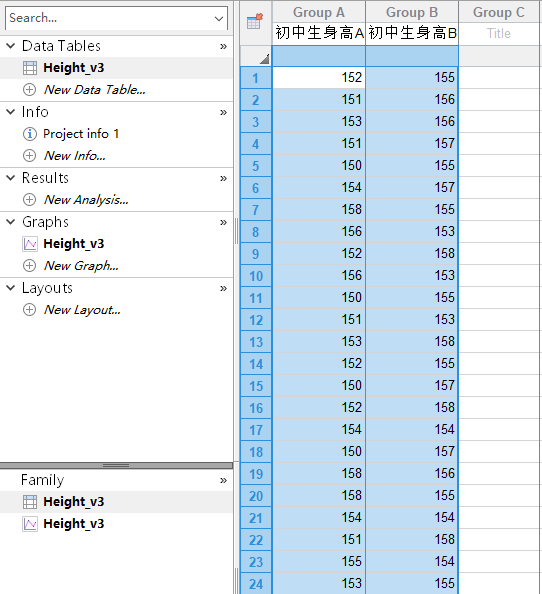Click the Group A cell in row 12, value 151

click(319, 319)
